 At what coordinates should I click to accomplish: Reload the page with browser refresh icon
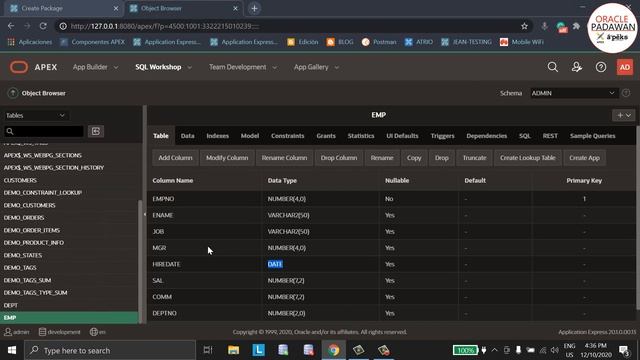tap(43, 26)
